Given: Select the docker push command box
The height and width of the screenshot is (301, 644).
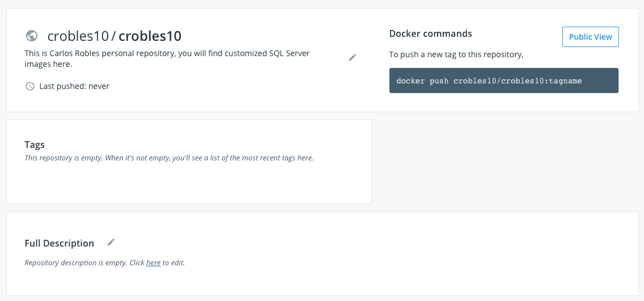Looking at the screenshot, I should click(503, 80).
